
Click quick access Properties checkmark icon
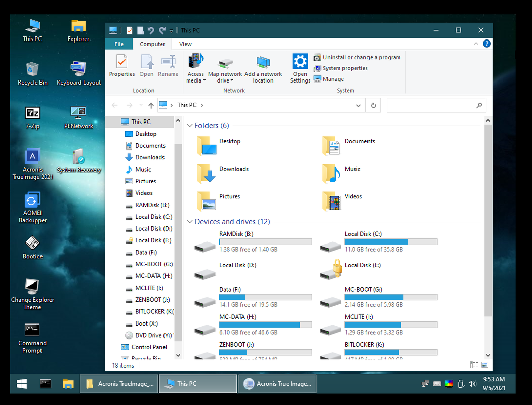pyautogui.click(x=129, y=30)
